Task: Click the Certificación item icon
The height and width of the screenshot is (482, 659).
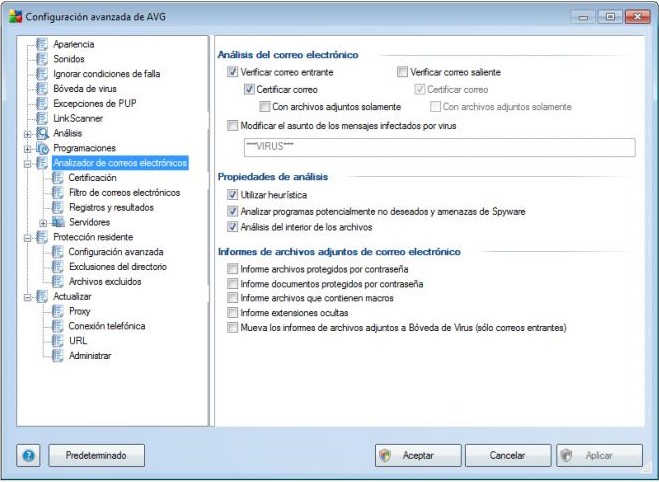Action: click(x=58, y=178)
